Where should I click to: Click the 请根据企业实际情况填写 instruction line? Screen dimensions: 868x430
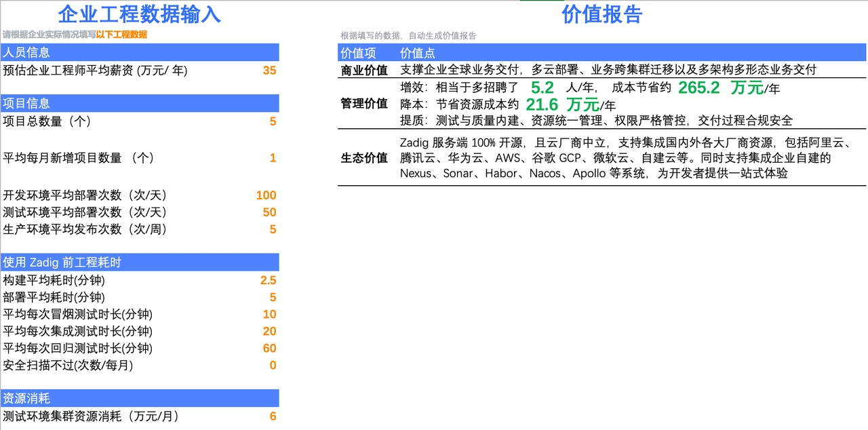(x=75, y=35)
